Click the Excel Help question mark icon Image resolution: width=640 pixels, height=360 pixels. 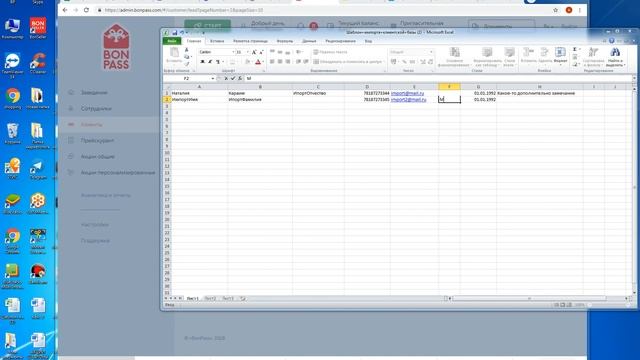(x=611, y=41)
